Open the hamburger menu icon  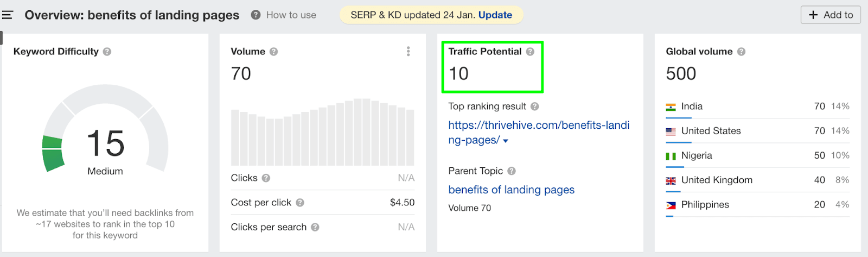(x=8, y=15)
